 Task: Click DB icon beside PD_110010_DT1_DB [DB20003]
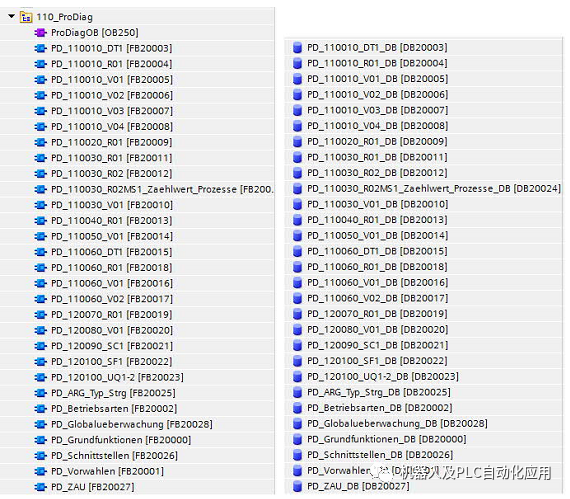297,48
